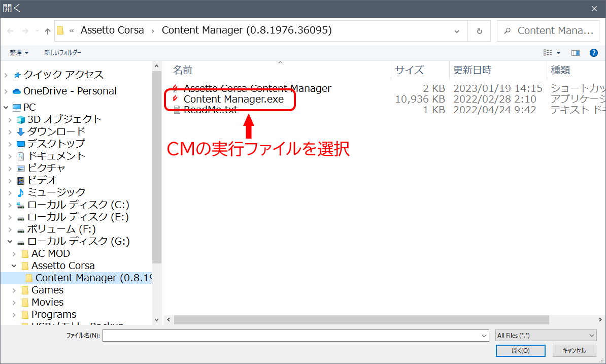Close the 開く dialog
The width and height of the screenshot is (606, 364).
[x=594, y=9]
